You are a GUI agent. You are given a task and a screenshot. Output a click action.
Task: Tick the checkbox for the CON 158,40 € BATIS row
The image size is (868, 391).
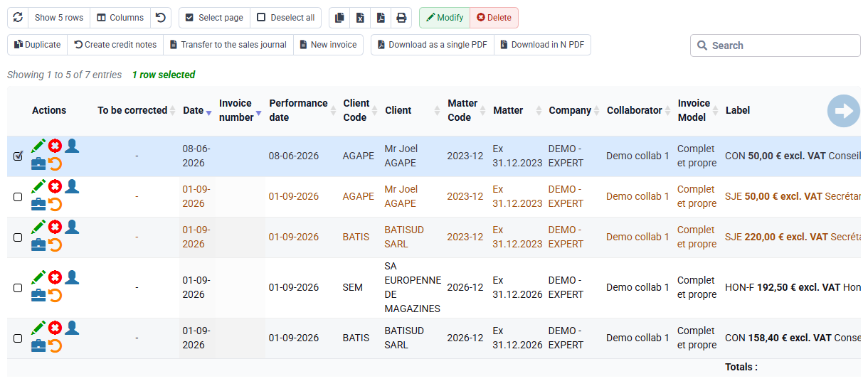click(18, 338)
